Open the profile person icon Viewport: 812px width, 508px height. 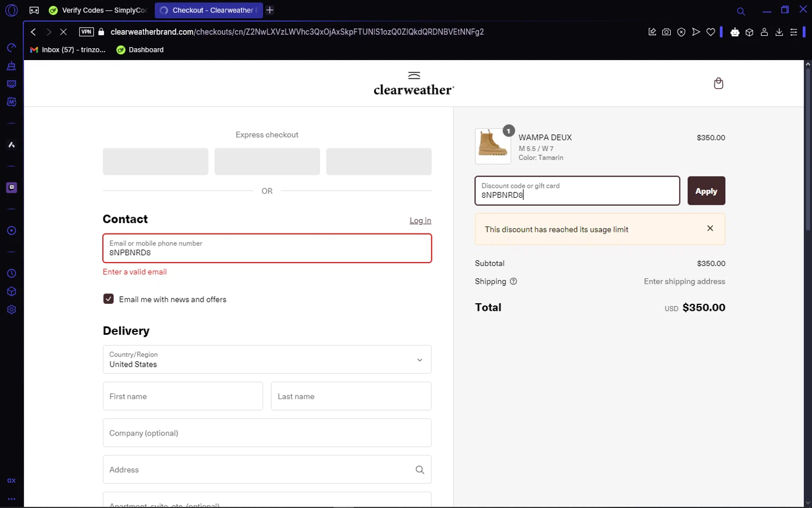[764, 32]
